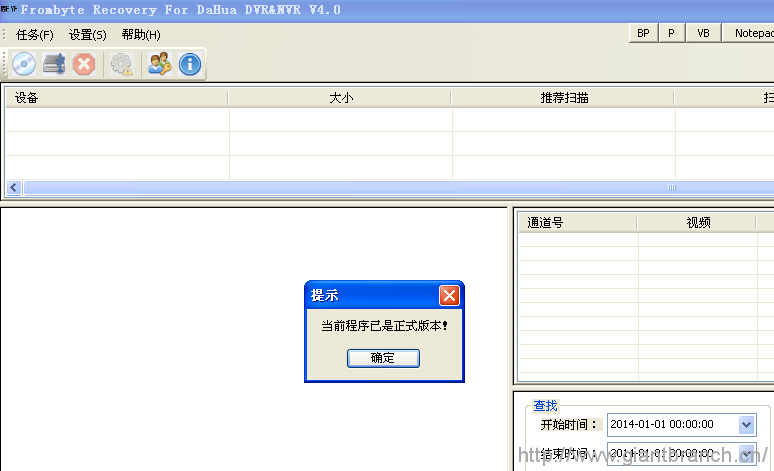774x471 pixels.
Task: Click the VB button
Action: pos(703,33)
